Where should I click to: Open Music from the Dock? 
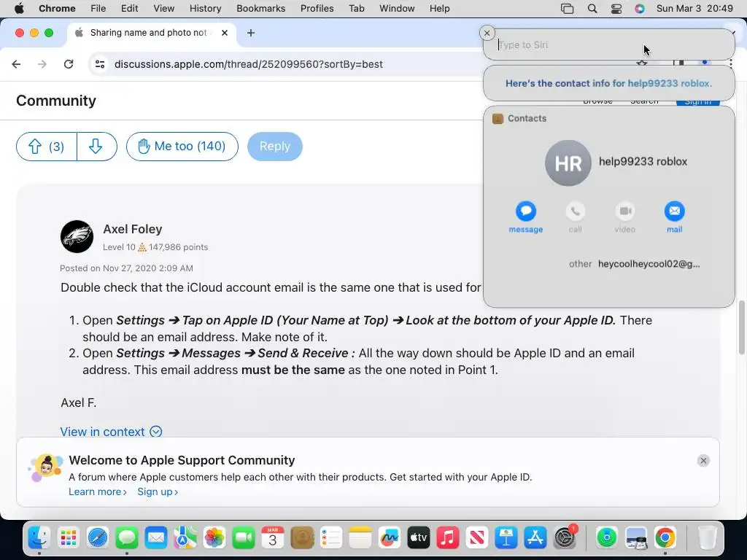(x=448, y=538)
